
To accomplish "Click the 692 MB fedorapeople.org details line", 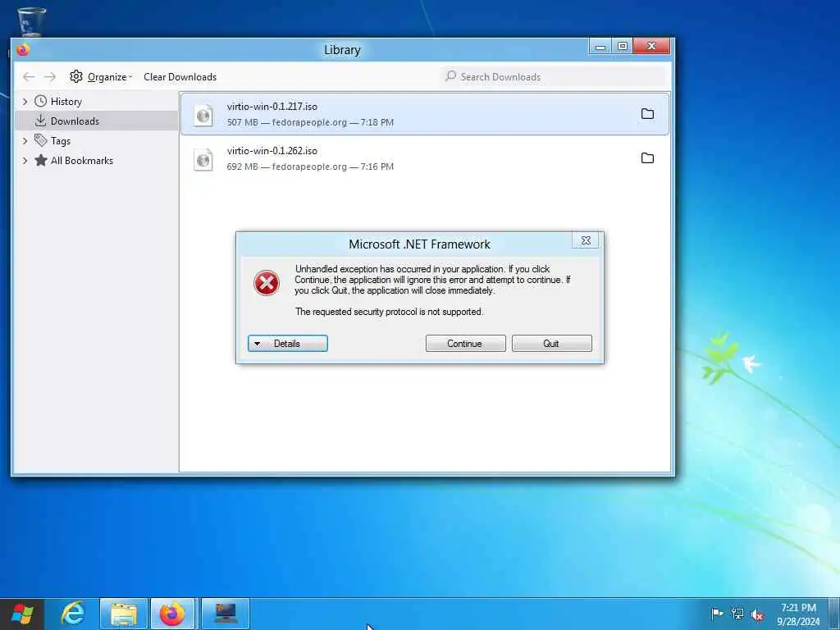I will (310, 167).
